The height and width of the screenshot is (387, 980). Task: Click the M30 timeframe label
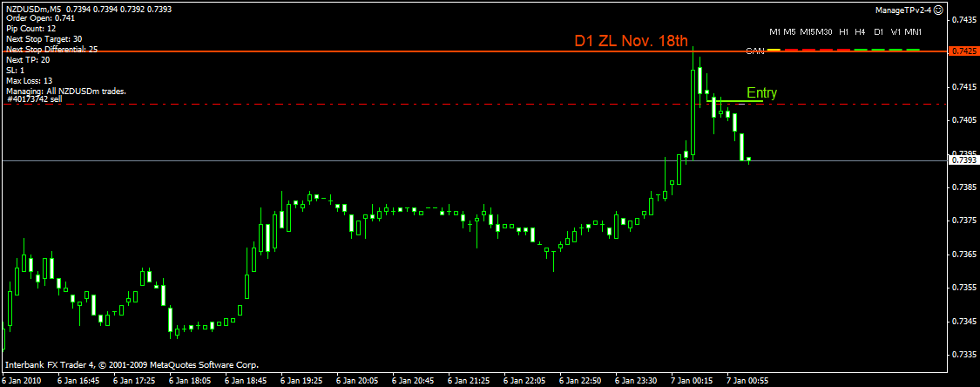(x=824, y=31)
